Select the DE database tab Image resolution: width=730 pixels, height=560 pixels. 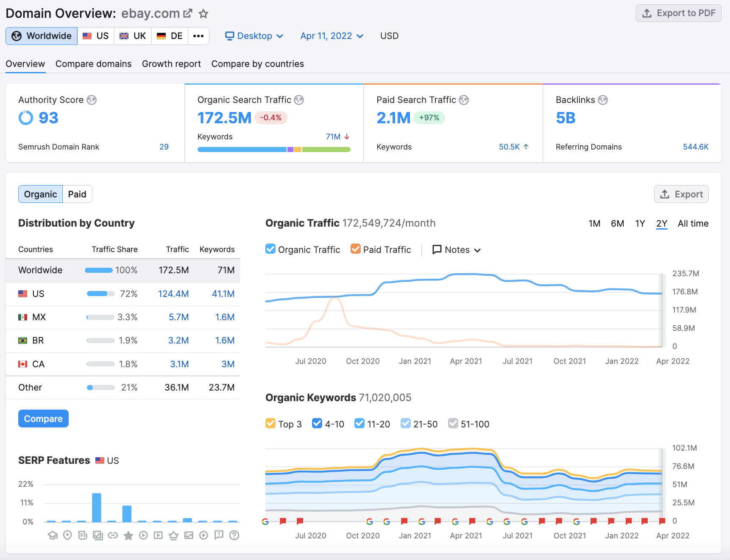tap(170, 36)
